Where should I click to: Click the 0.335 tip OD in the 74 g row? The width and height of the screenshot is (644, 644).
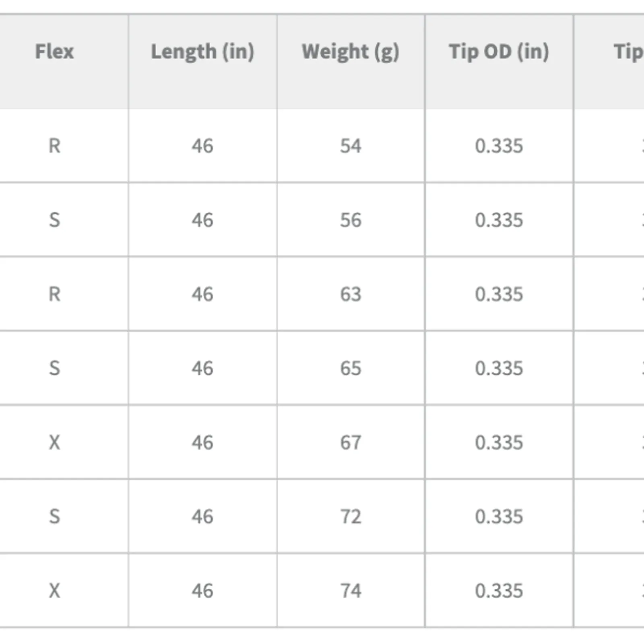[x=499, y=591]
